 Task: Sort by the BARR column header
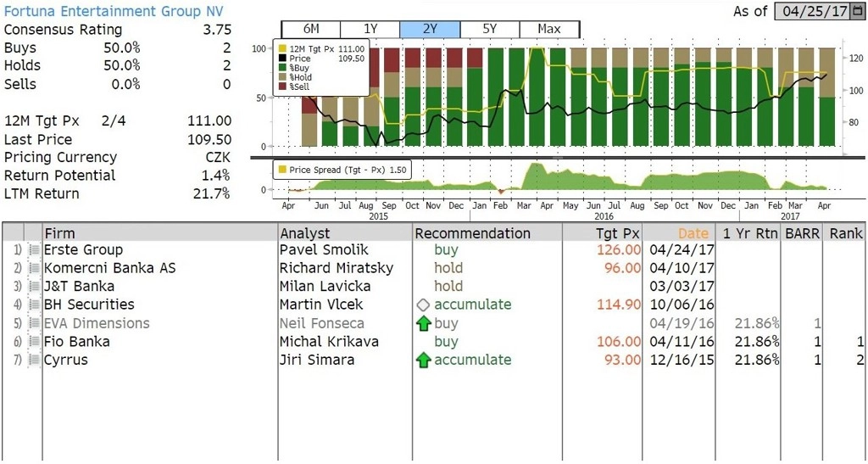pyautogui.click(x=802, y=233)
